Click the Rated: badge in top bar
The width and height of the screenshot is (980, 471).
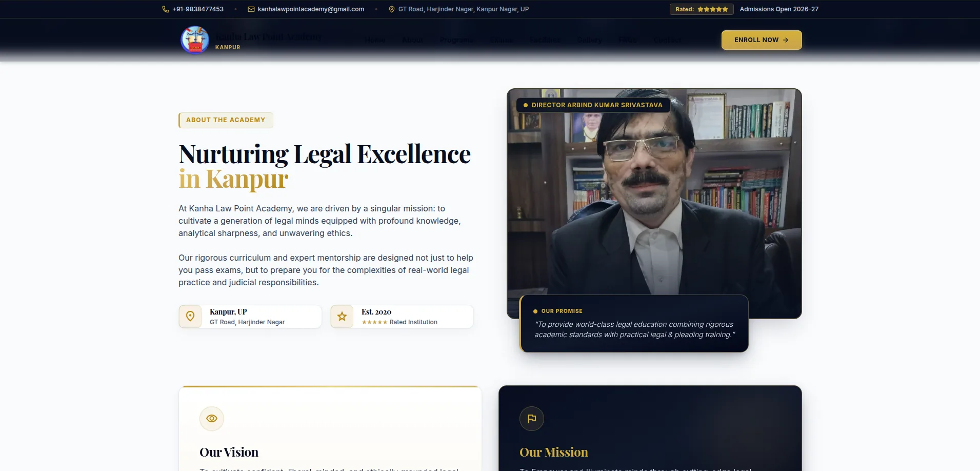[702, 9]
